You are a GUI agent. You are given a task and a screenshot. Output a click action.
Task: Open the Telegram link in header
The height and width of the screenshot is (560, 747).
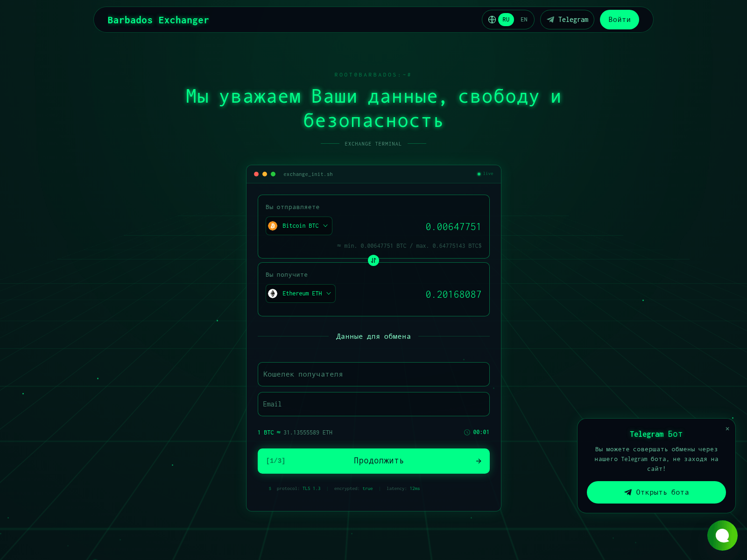tap(567, 20)
